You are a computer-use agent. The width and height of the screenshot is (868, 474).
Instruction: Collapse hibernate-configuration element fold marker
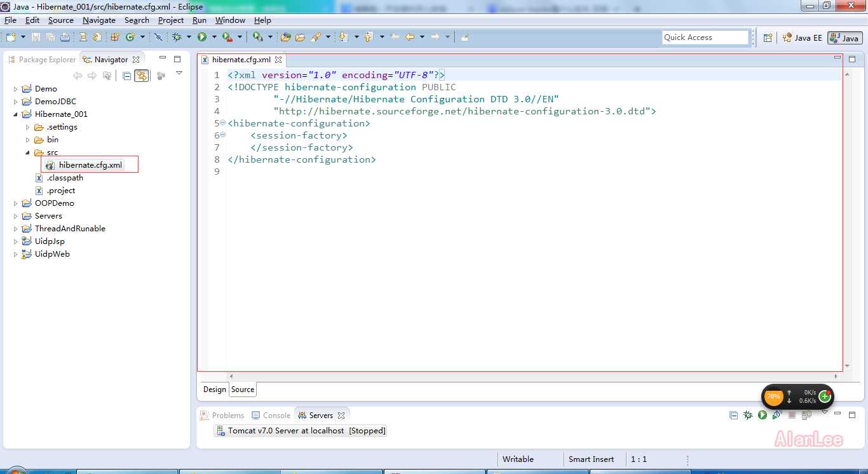[x=222, y=123]
